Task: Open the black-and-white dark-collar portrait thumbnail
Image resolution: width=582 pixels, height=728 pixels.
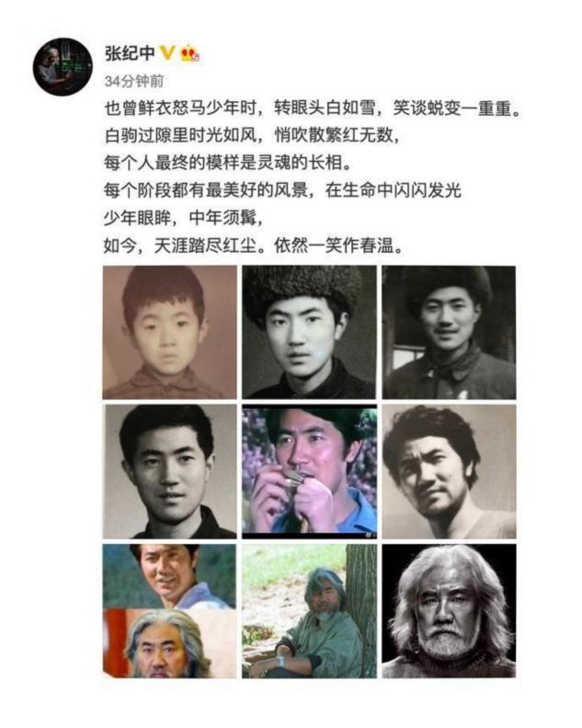Action: [169, 472]
